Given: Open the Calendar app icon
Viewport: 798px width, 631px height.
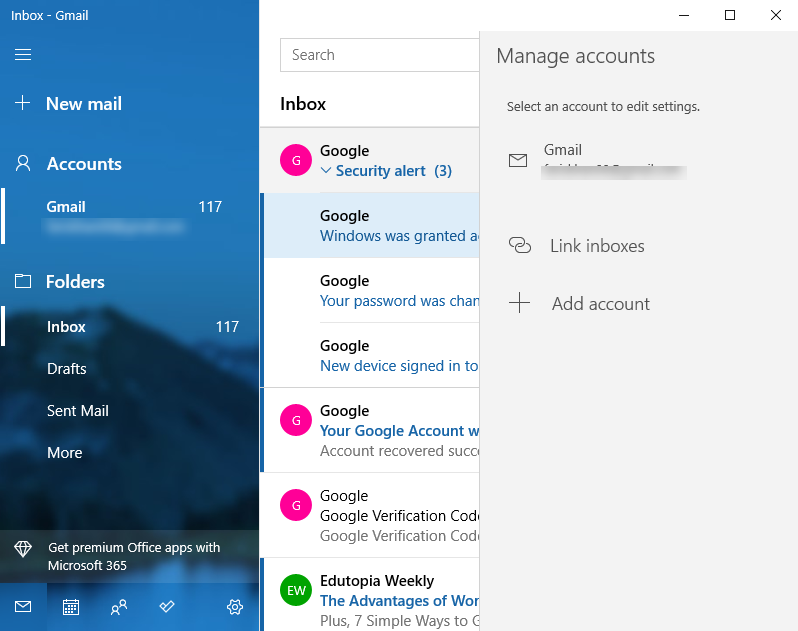Looking at the screenshot, I should tap(71, 607).
